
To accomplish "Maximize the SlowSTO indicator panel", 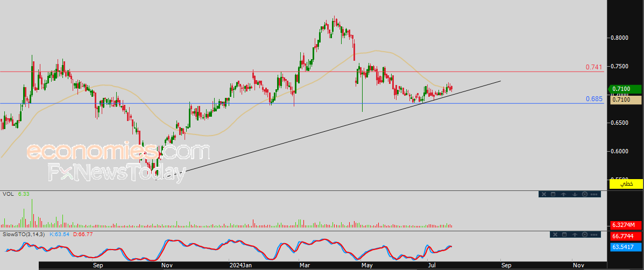I will point(564,235).
